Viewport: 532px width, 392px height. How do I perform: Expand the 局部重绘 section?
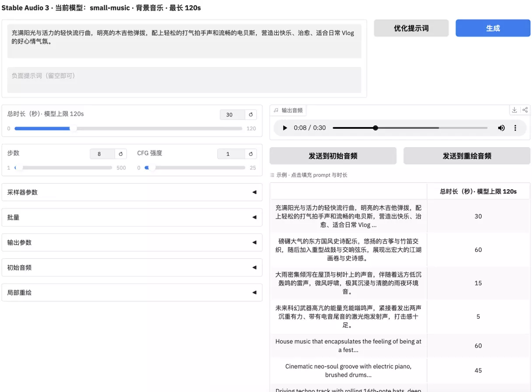coord(132,292)
